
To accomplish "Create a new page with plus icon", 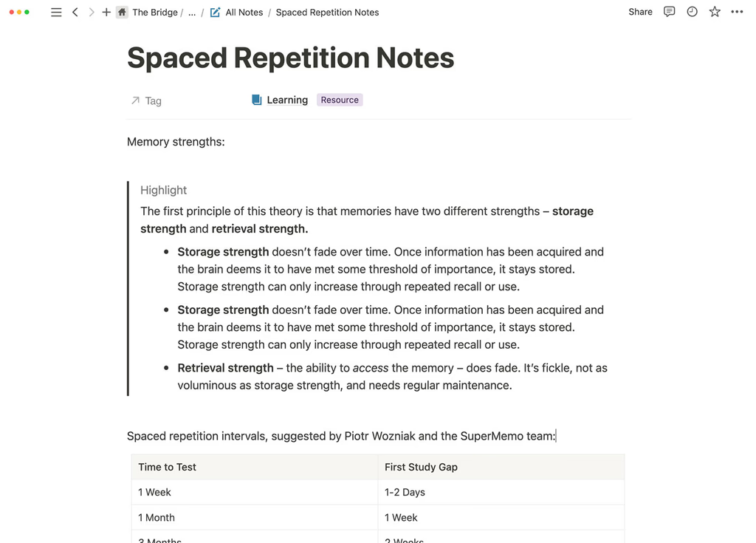I will 106,13.
